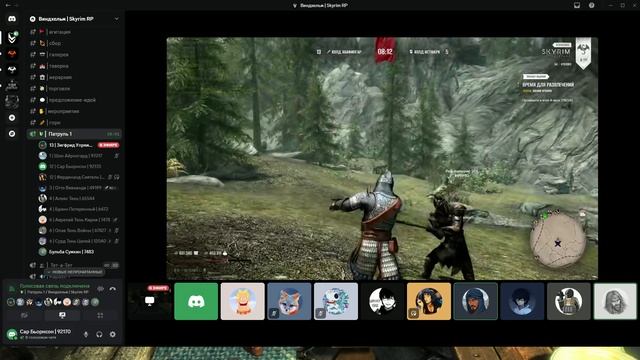Select the fox avatar participant tile
The height and width of the screenshot is (360, 640).
click(289, 301)
